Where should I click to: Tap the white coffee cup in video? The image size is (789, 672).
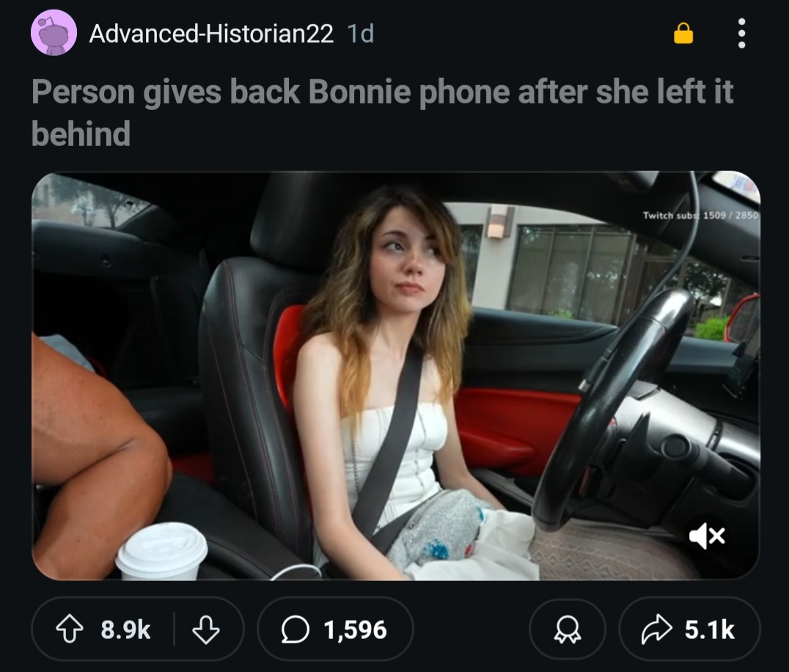click(x=161, y=551)
